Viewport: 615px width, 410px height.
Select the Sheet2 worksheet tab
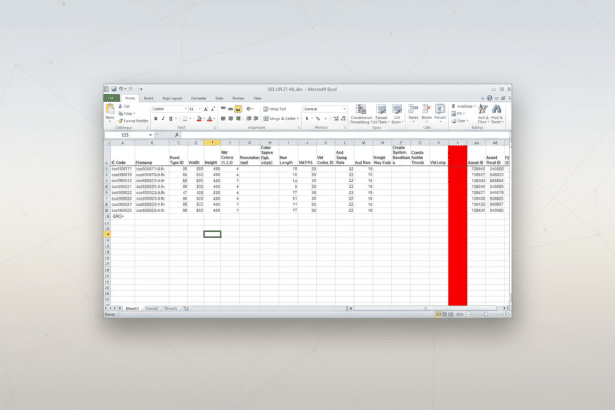pos(151,309)
